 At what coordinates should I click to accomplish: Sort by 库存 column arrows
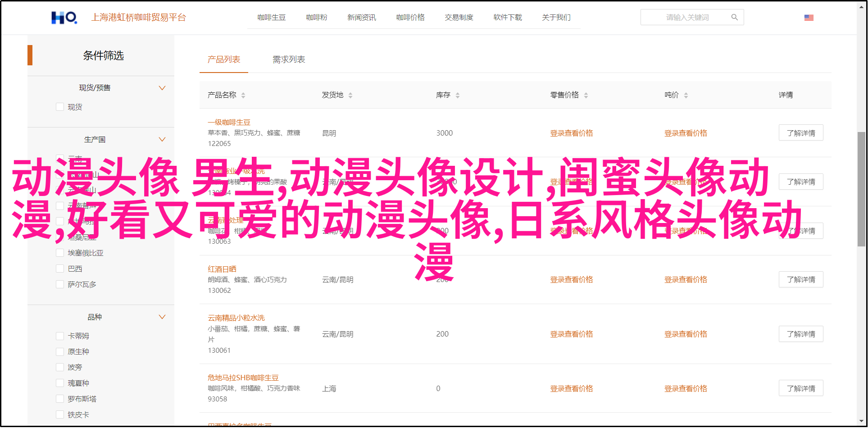coord(458,95)
